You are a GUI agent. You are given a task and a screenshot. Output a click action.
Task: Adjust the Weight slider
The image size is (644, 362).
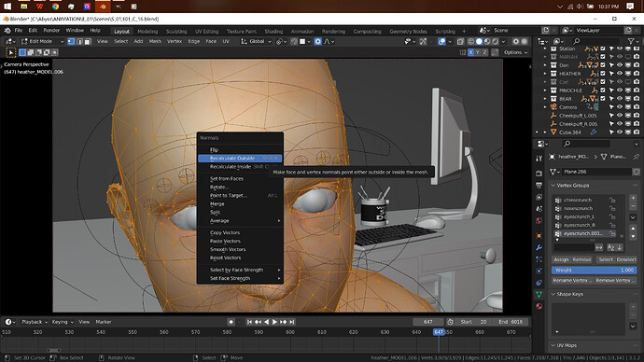(x=595, y=270)
